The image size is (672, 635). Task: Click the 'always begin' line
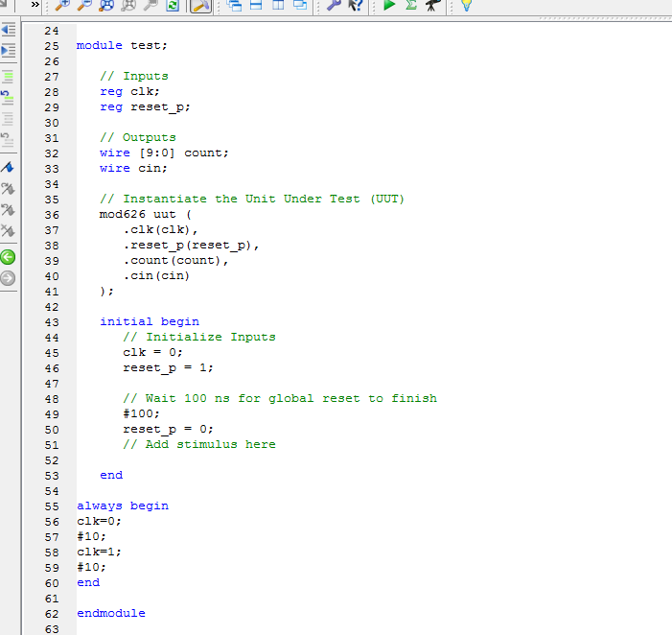[x=123, y=506]
